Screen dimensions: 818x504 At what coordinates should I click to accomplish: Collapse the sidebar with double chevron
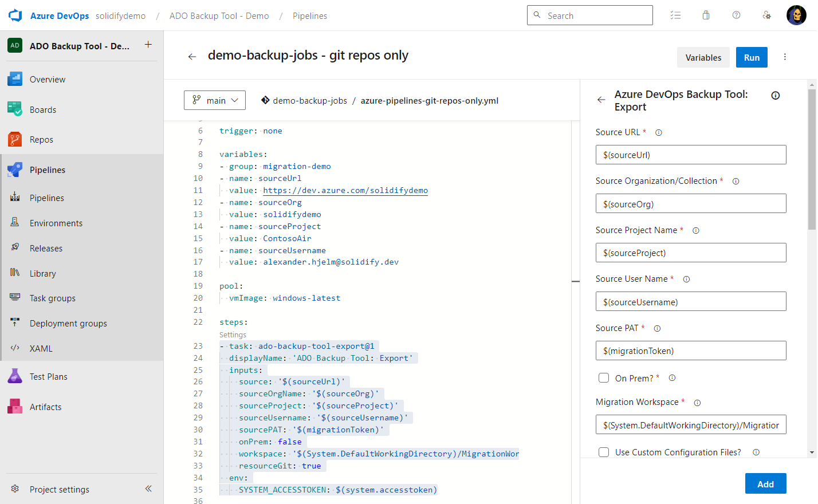pyautogui.click(x=148, y=489)
